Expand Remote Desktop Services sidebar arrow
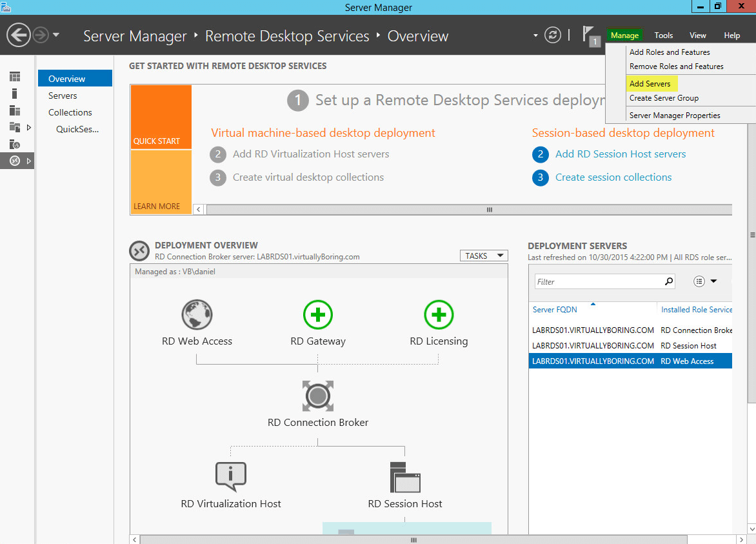Screen dimensions: 756x544 pyautogui.click(x=29, y=161)
